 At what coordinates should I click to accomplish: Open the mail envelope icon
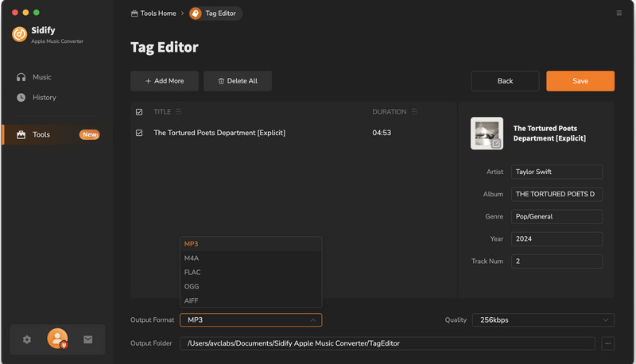[x=88, y=339]
